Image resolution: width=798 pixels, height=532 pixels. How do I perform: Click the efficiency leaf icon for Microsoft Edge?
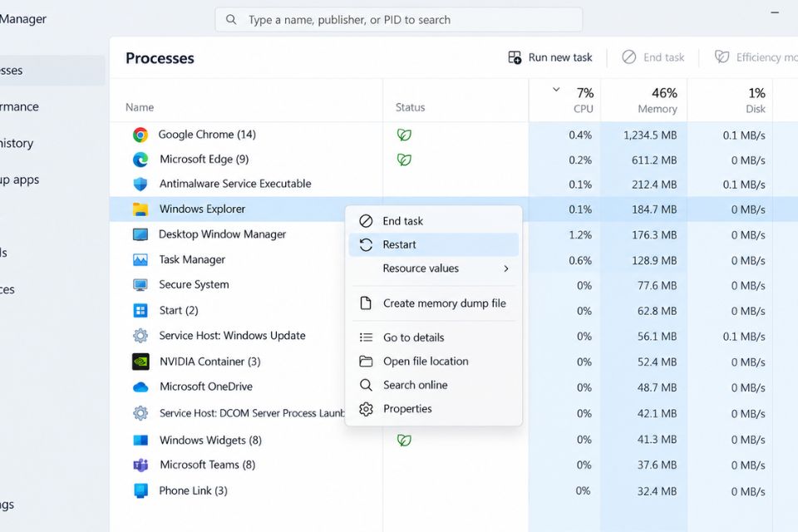(404, 160)
